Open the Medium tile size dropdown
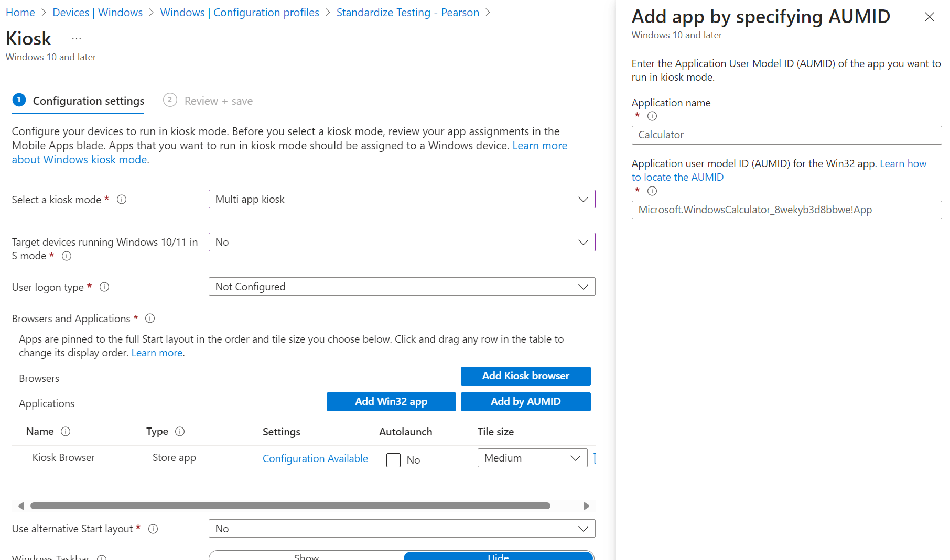 [532, 458]
